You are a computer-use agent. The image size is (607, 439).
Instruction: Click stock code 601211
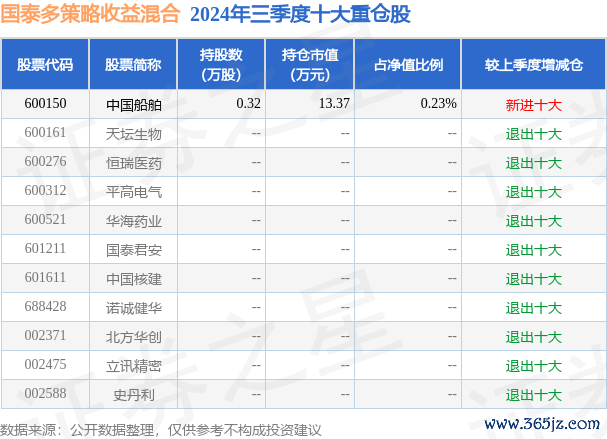(45, 249)
